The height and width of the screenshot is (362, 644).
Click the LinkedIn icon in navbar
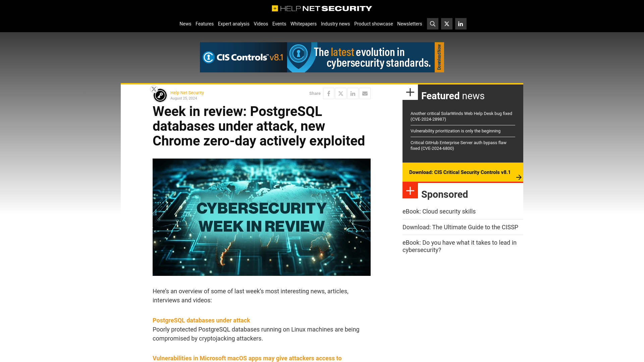click(x=461, y=24)
